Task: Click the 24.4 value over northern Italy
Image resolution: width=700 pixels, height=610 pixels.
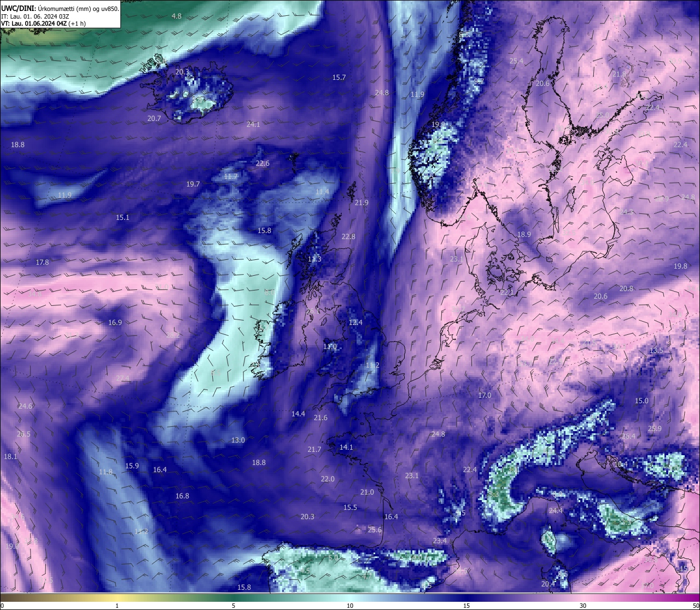Action: click(x=556, y=511)
